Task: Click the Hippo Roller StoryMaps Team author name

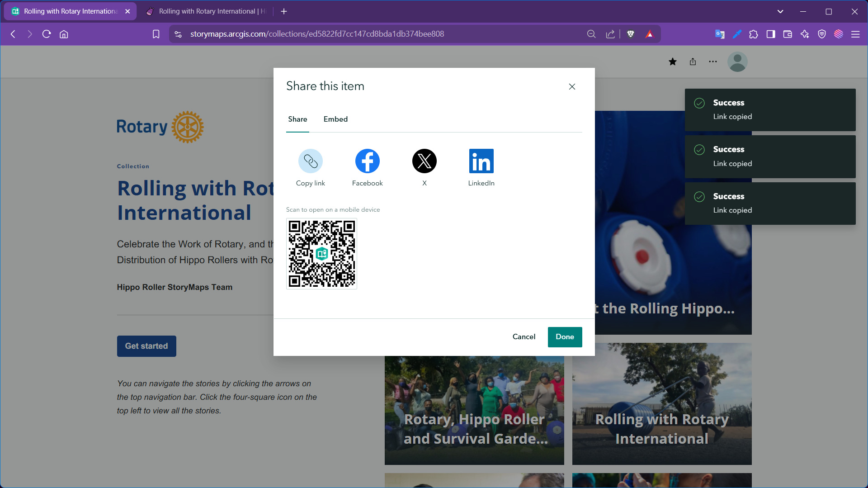Action: point(175,287)
